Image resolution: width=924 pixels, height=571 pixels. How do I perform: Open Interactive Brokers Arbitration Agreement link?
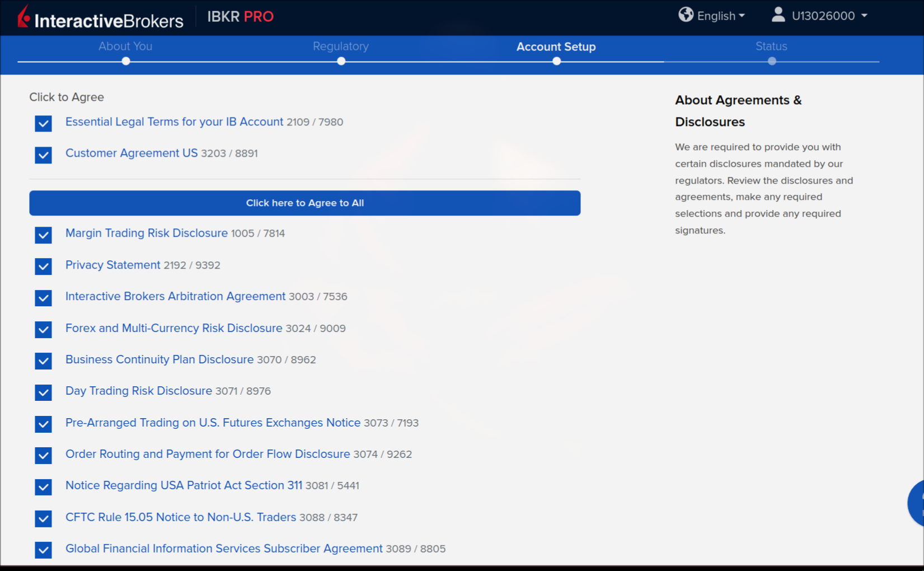[x=175, y=296]
